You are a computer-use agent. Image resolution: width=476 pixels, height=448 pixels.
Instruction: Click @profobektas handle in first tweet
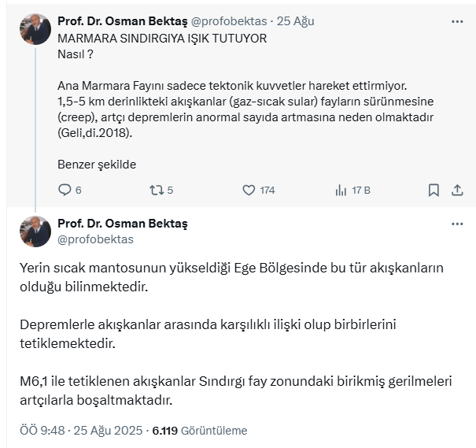click(228, 20)
